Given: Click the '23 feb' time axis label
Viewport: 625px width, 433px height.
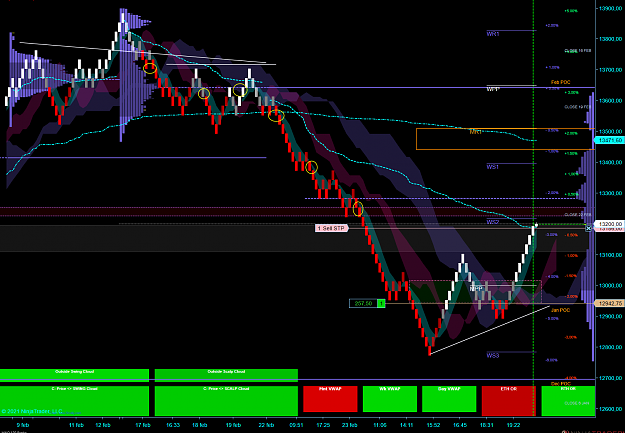Looking at the screenshot, I should pos(352,425).
